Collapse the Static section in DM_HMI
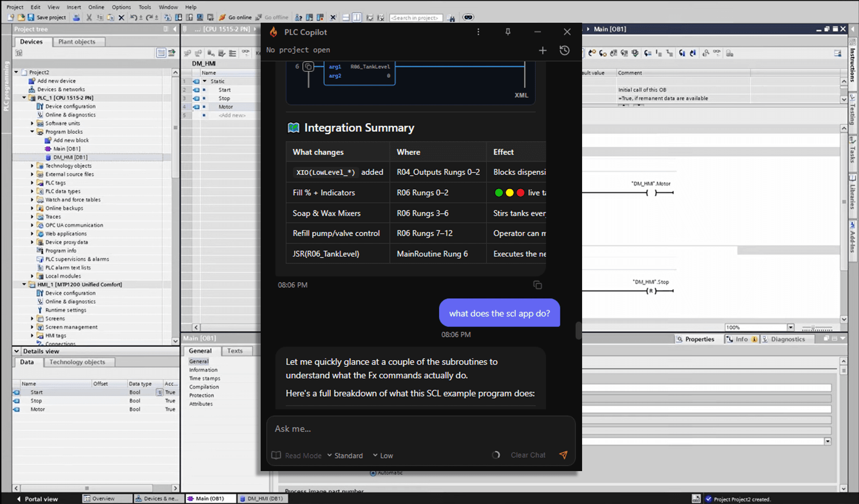The width and height of the screenshot is (859, 504). tap(205, 81)
